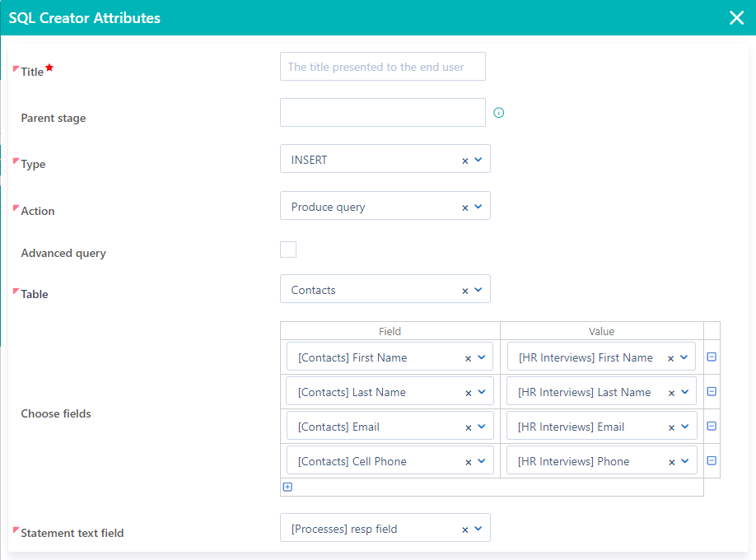Screen dimensions: 756x560
Task: Add a new row in Choose fields
Action: [x=287, y=487]
